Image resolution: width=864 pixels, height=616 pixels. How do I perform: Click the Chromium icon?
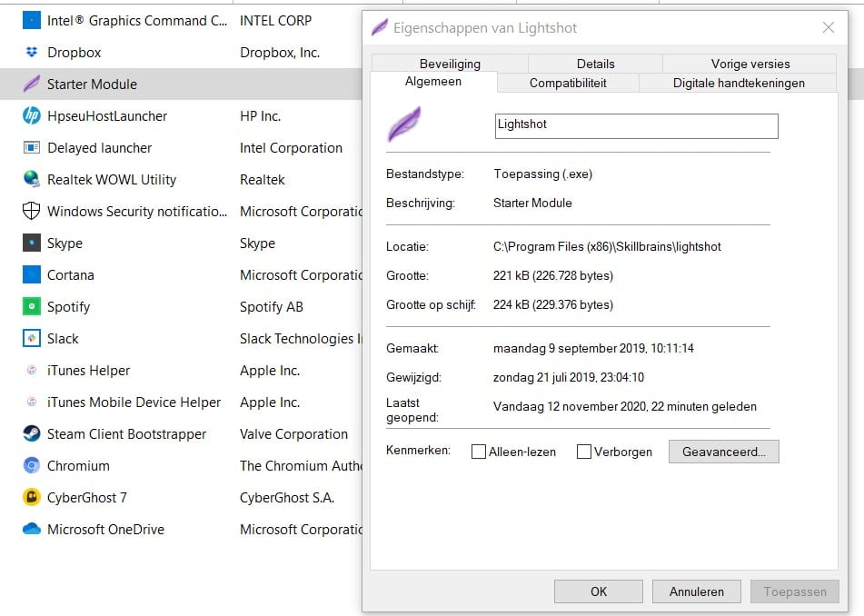[32, 465]
